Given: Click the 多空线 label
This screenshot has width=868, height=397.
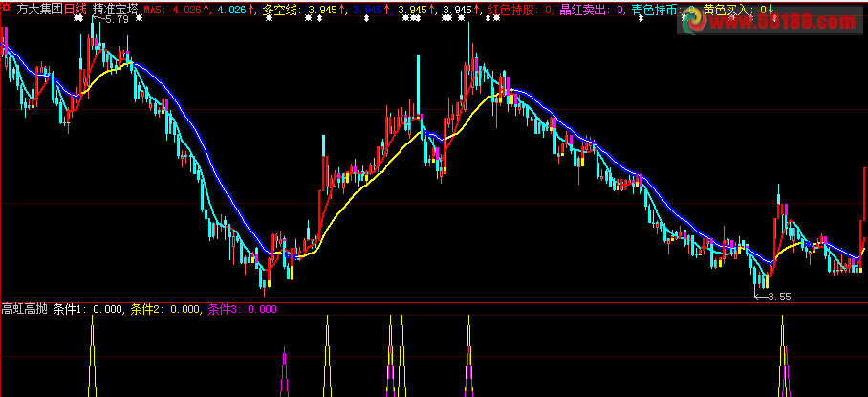Looking at the screenshot, I should 279,10.
